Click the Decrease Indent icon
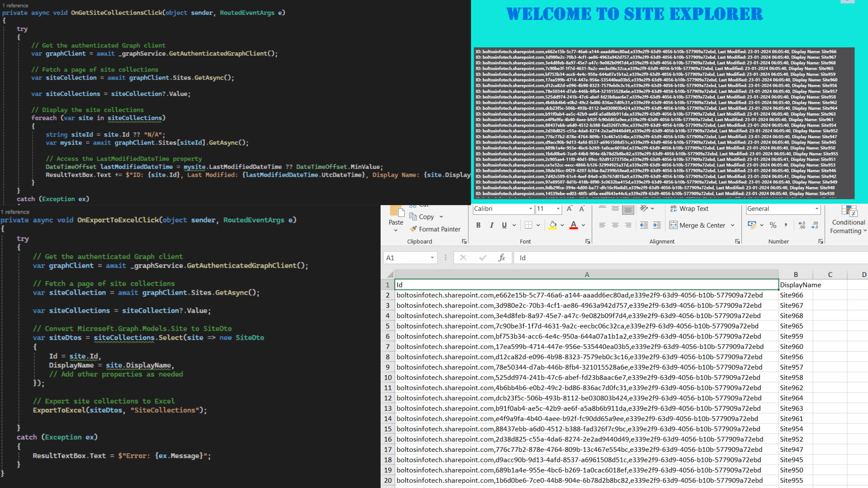Screen dimensions: 868x488 (644, 225)
